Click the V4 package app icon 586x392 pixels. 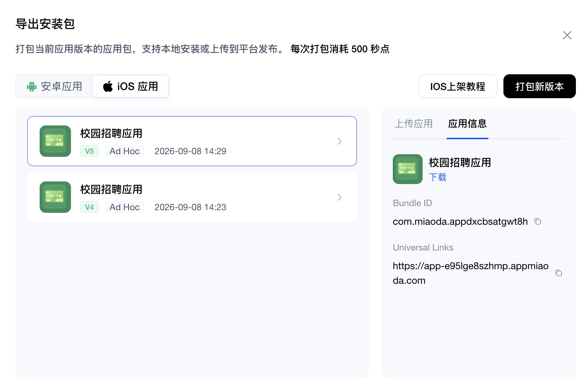[x=55, y=197]
